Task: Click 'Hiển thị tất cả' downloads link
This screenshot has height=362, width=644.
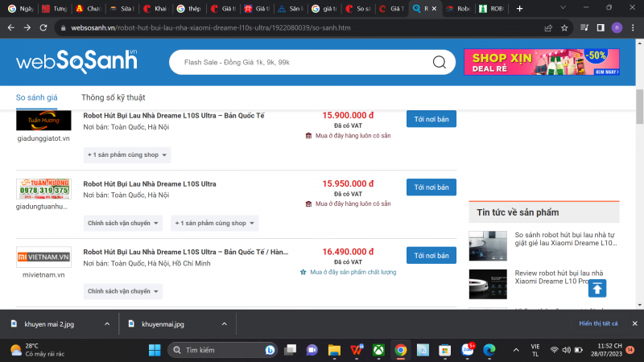Action: (598, 323)
